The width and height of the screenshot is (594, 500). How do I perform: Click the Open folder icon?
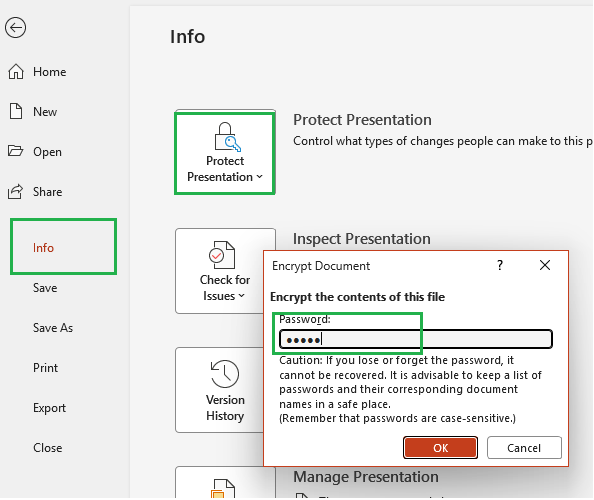tap(16, 151)
